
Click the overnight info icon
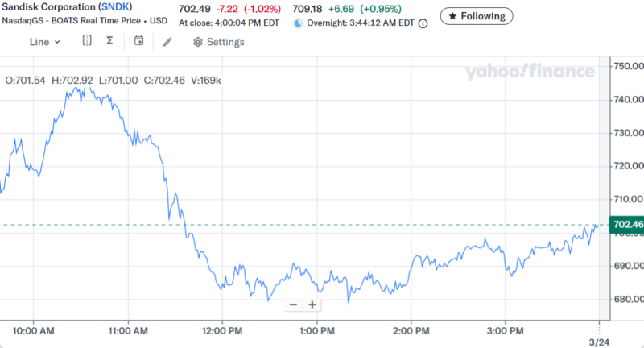(x=423, y=23)
